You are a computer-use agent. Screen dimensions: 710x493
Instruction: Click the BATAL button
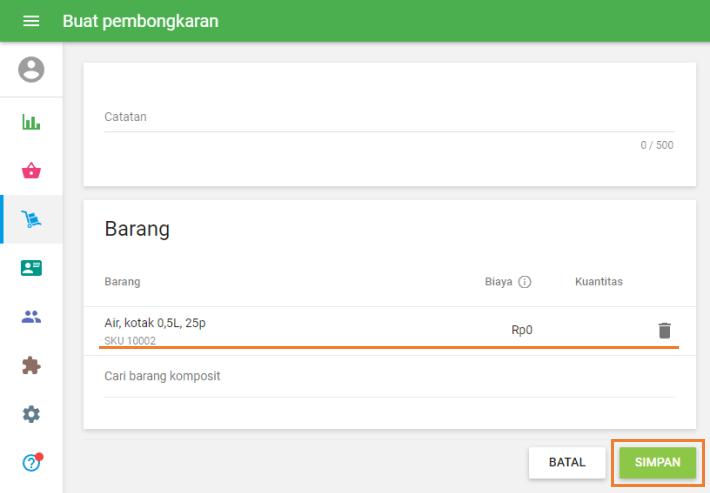point(567,462)
